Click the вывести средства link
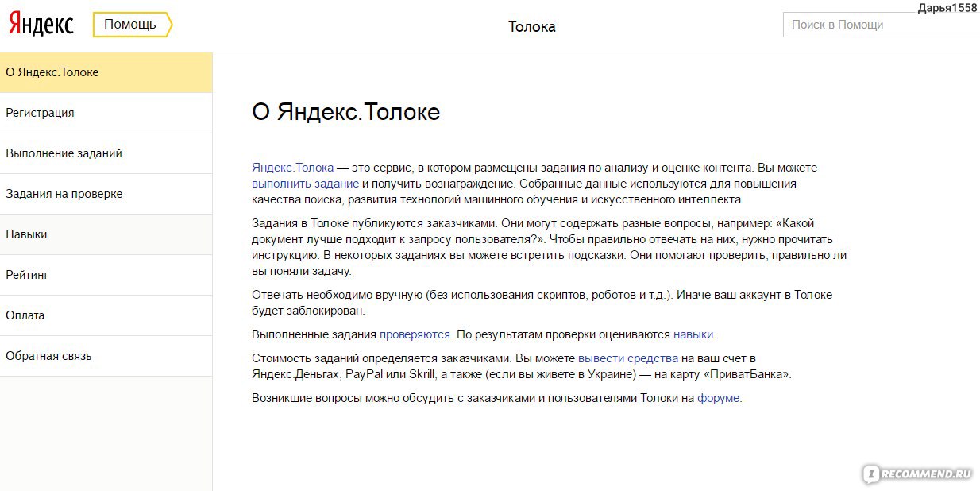Viewport: 980px width, 491px height. [628, 358]
